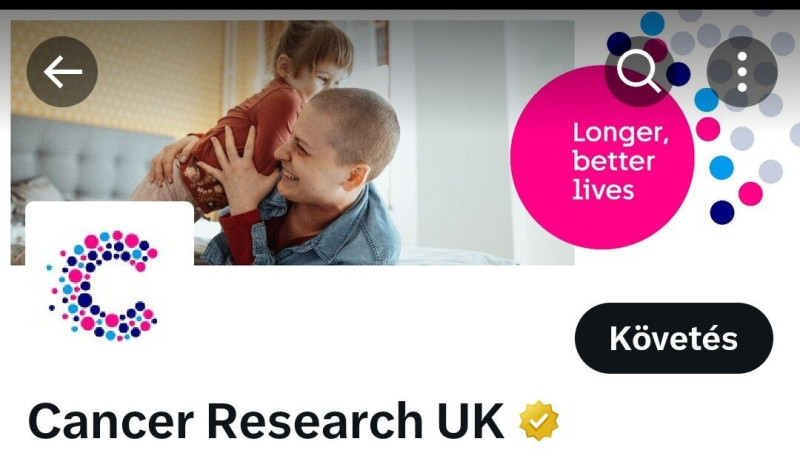Click the woman's denim jacket in the banner
The width and height of the screenshot is (800, 450).
[327, 232]
